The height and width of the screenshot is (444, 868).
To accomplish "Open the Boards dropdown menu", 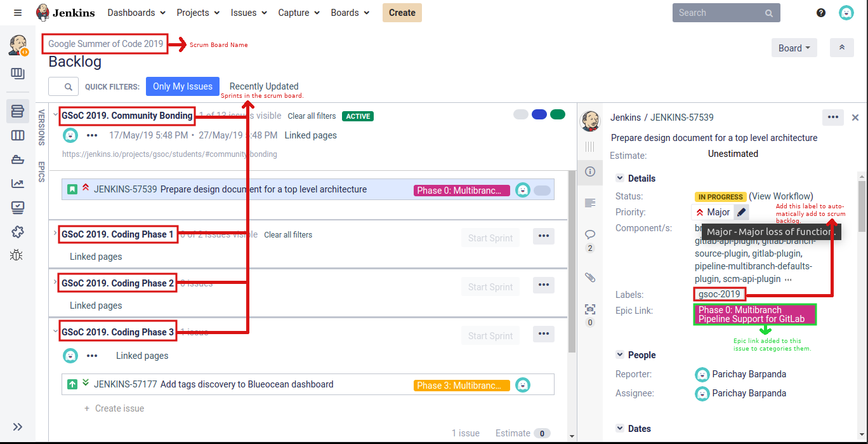I will (351, 13).
